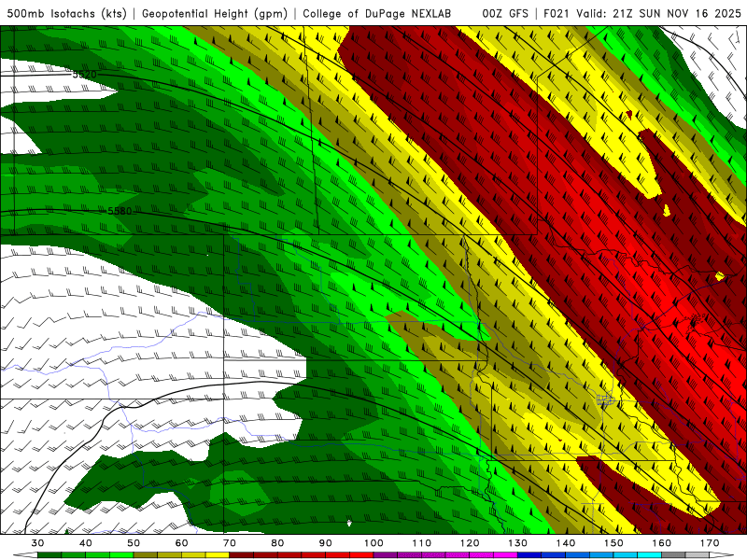
Task: Click the 5520 height contour label
Action: (x=84, y=75)
